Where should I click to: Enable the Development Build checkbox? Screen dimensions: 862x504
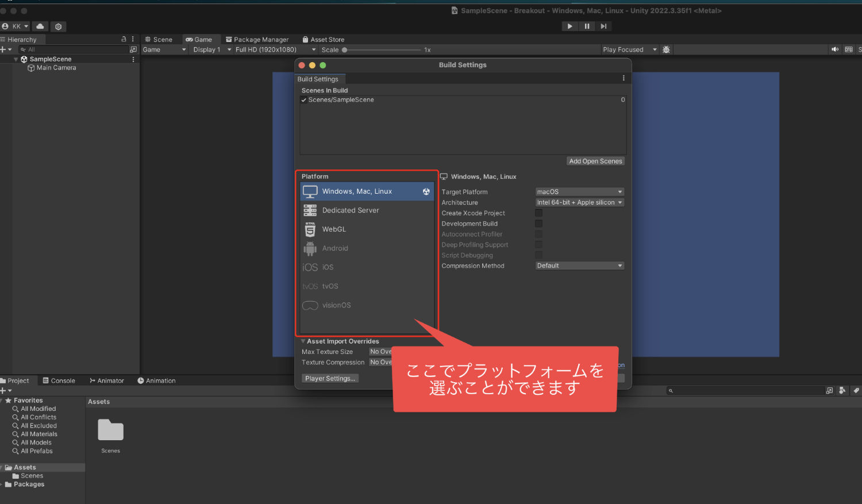[538, 224]
